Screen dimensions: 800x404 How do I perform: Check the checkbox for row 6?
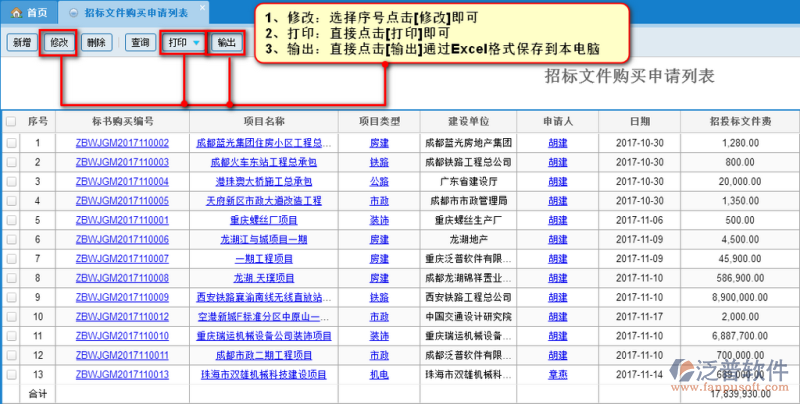(x=11, y=240)
